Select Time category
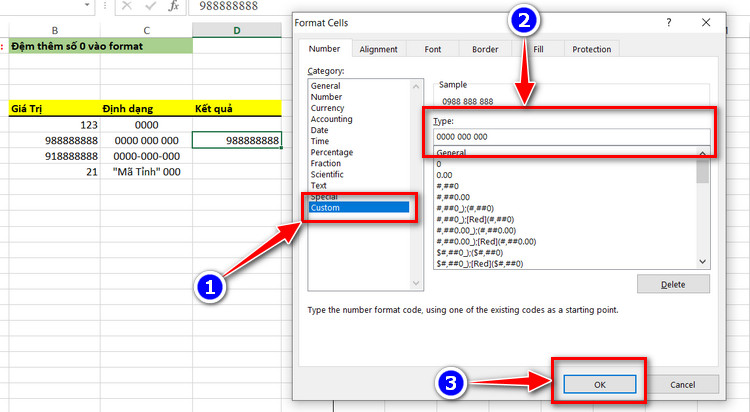This screenshot has height=412, width=750. pyautogui.click(x=320, y=141)
